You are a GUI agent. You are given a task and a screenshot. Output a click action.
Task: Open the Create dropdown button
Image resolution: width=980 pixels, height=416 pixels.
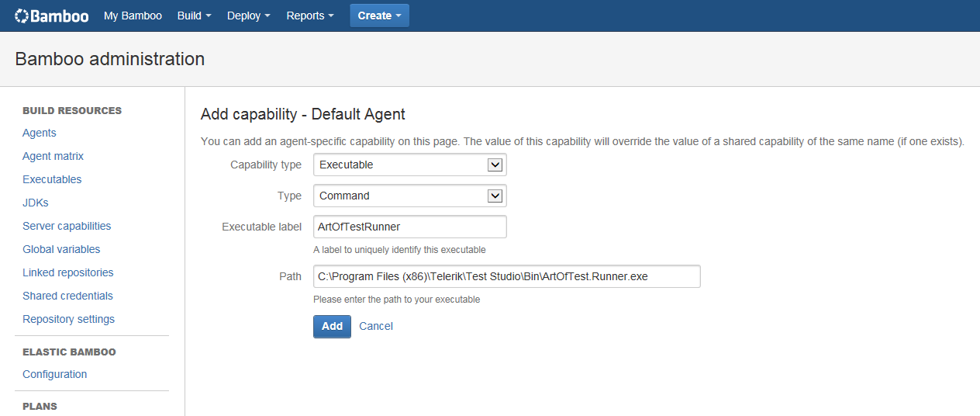[x=379, y=16]
